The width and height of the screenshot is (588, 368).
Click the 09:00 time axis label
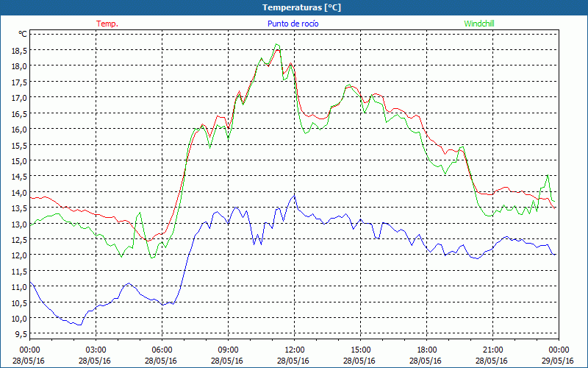229,350
